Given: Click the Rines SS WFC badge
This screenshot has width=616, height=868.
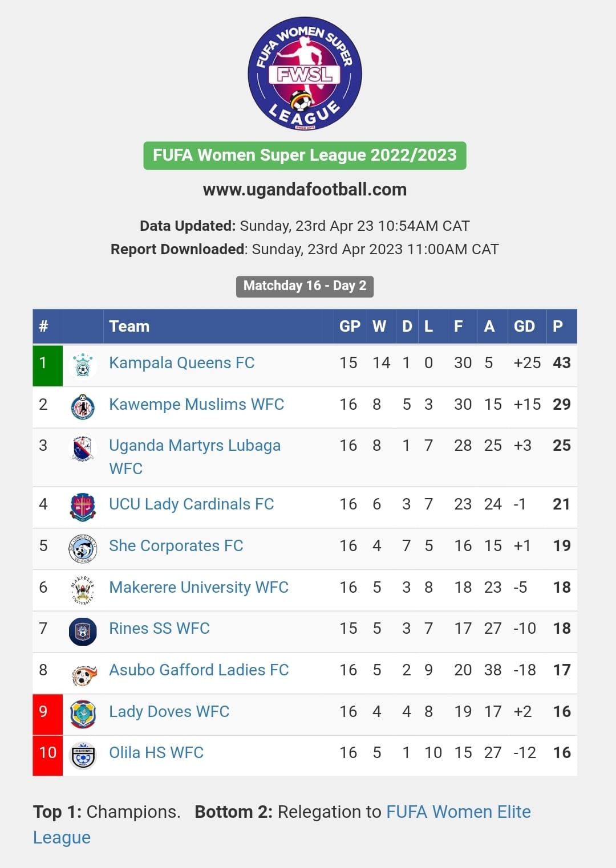Looking at the screenshot, I should 83,631.
